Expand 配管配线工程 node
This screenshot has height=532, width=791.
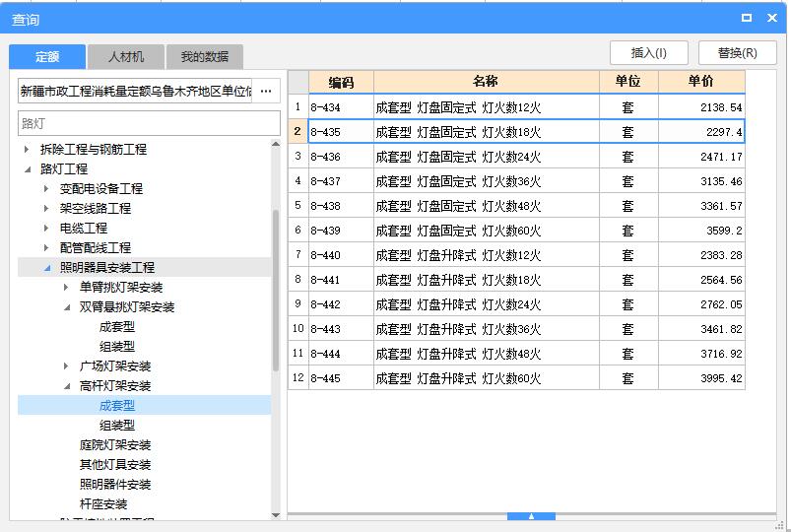pos(46,248)
